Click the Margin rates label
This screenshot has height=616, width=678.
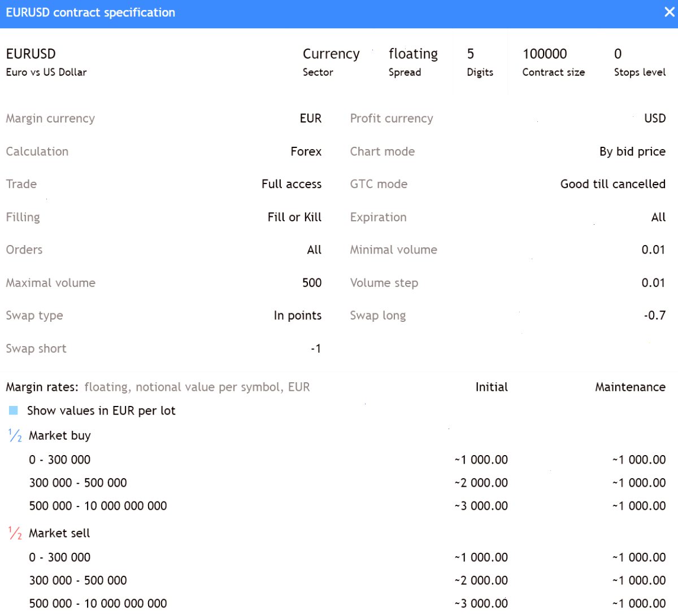click(x=42, y=387)
